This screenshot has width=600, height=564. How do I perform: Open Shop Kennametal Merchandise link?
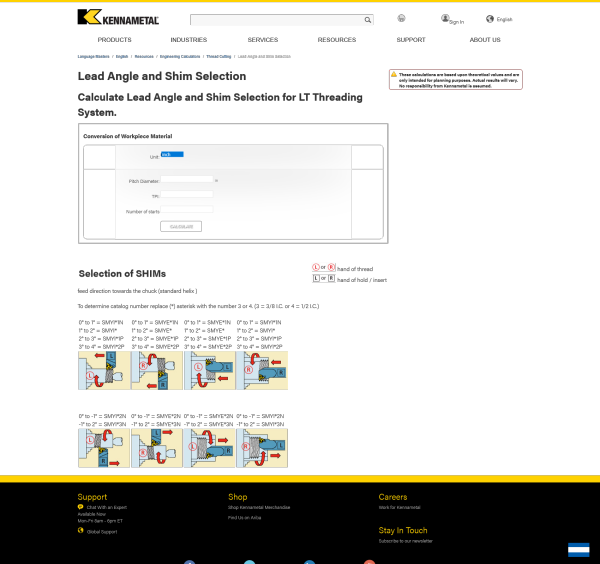coord(259,507)
